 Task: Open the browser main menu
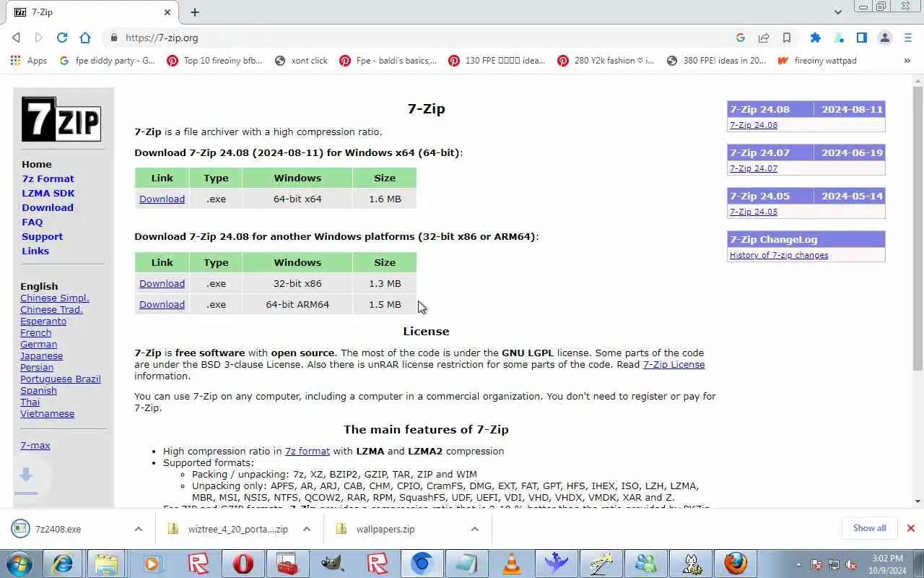point(908,38)
